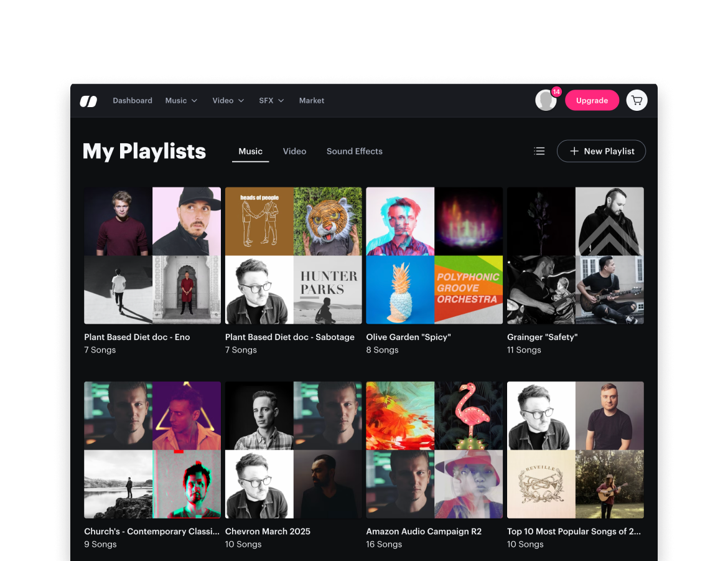Click the Hunter Parks album cover
Screen dimensions: 728x561
point(328,290)
